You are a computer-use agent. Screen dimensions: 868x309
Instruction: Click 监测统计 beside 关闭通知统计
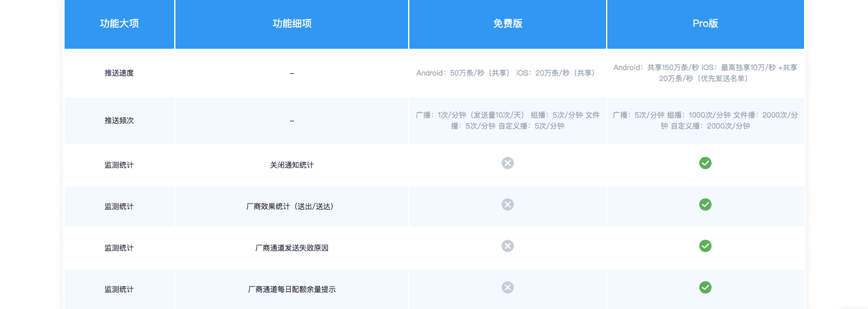pyautogui.click(x=119, y=165)
